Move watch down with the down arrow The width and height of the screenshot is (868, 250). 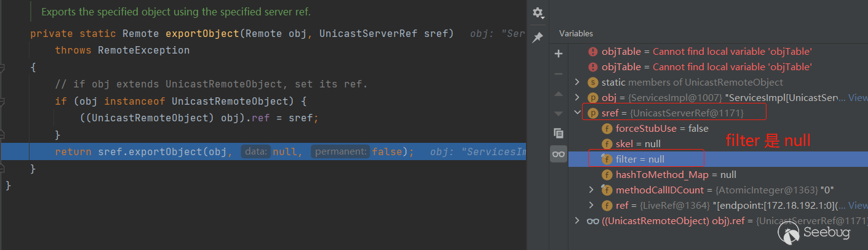tap(559, 113)
